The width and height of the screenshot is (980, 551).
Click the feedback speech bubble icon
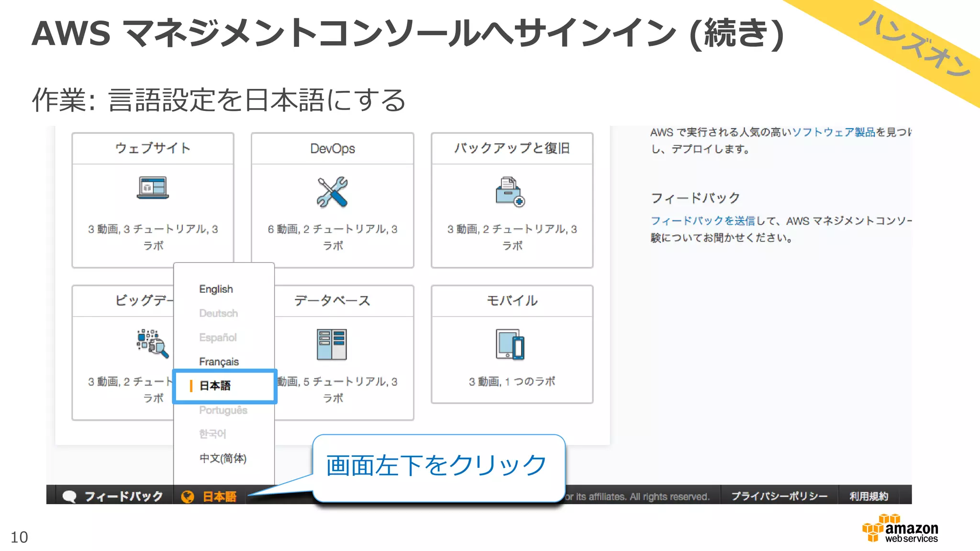click(x=69, y=496)
